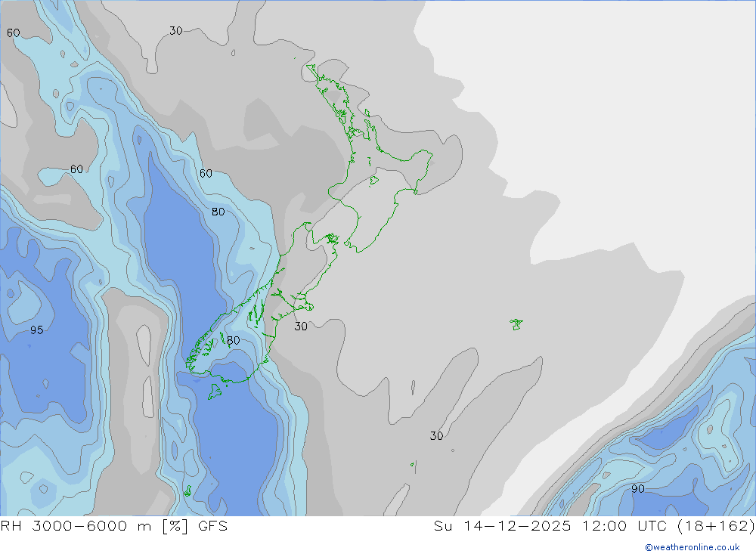
Task: Click the weatheronline.co.uk copyright link
Action: click(x=692, y=547)
